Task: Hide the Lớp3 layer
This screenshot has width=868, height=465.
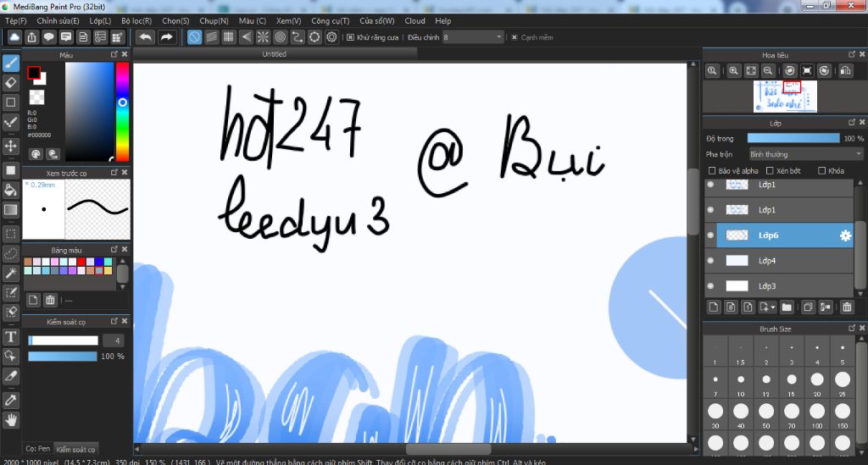Action: [x=711, y=285]
